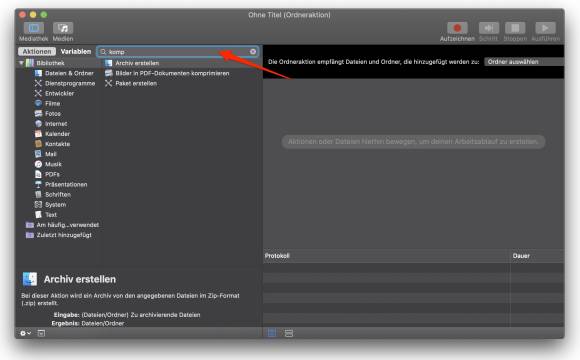The image size is (580, 360).
Task: Click the Mediathek toolbar icon
Action: (x=34, y=28)
